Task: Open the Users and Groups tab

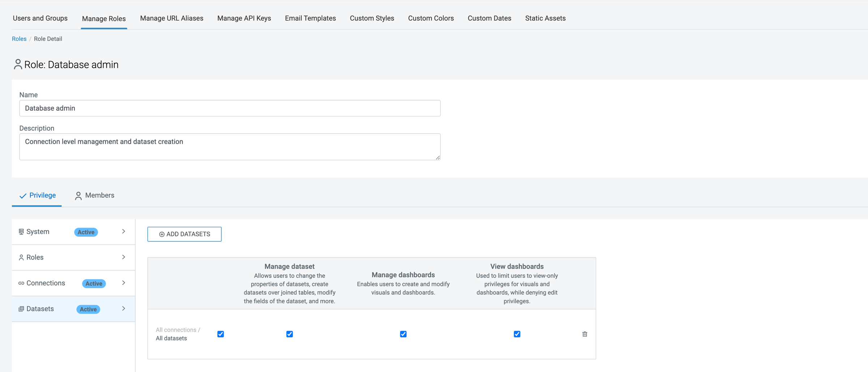Action: click(40, 18)
